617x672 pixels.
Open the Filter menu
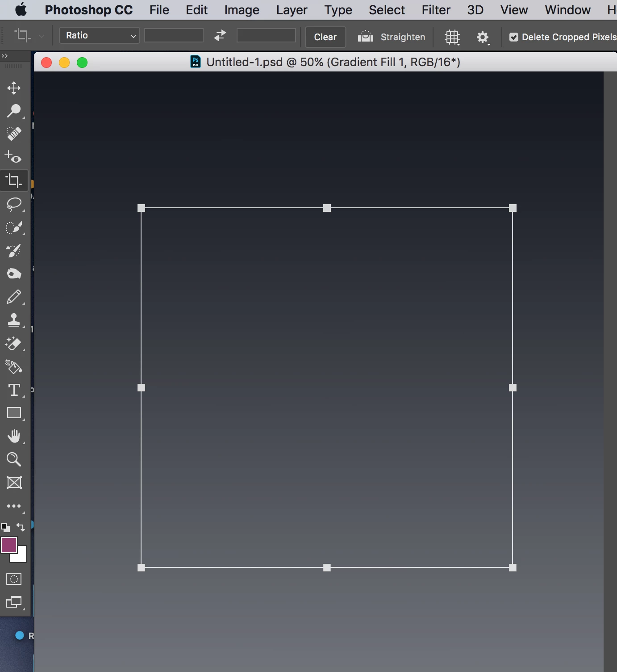click(436, 10)
